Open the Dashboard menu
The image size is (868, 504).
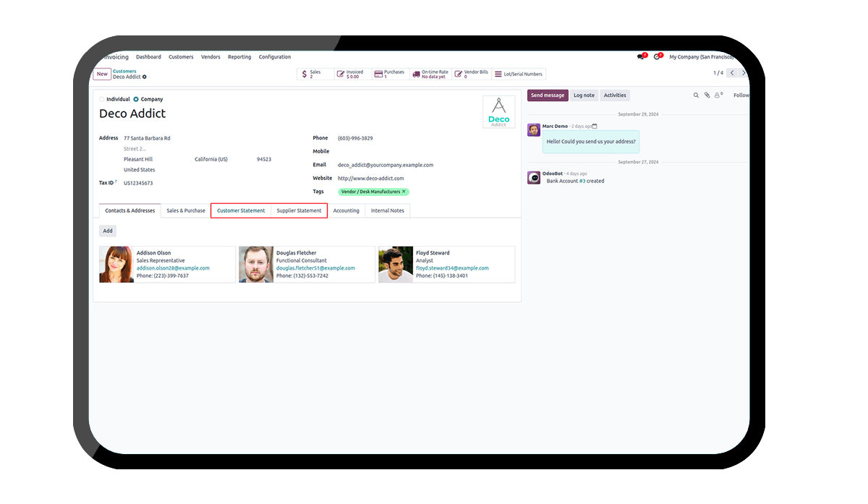point(148,57)
